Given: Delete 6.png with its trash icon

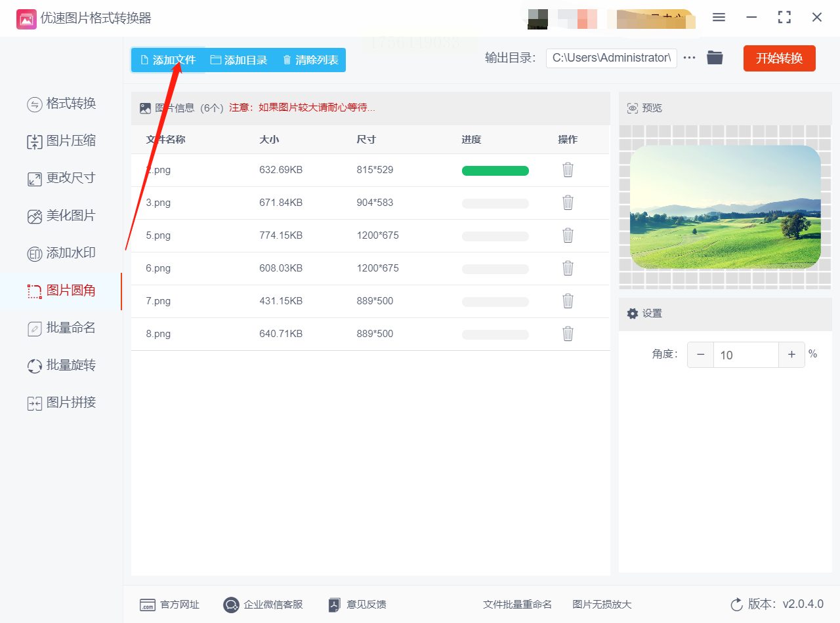Looking at the screenshot, I should click(568, 268).
